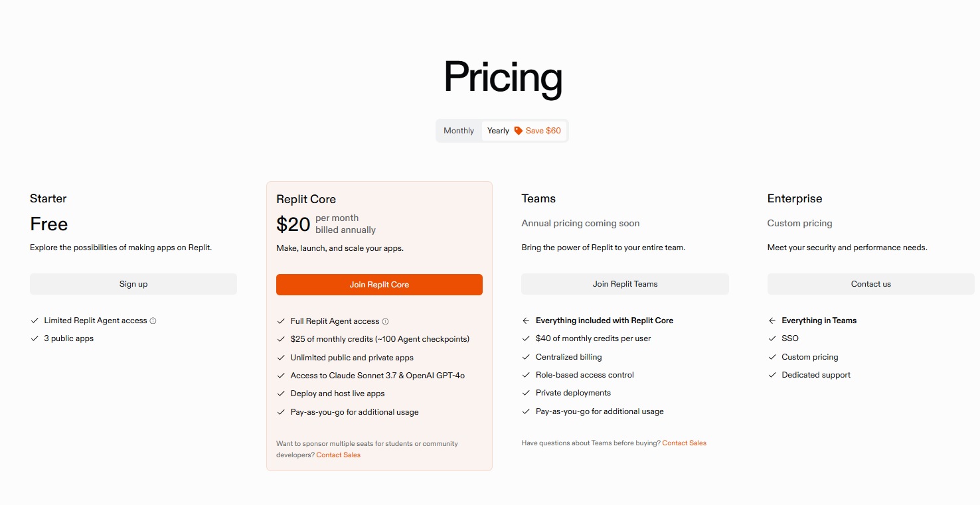Click the Dedicated support feature text
This screenshot has height=505, width=980.
(816, 375)
